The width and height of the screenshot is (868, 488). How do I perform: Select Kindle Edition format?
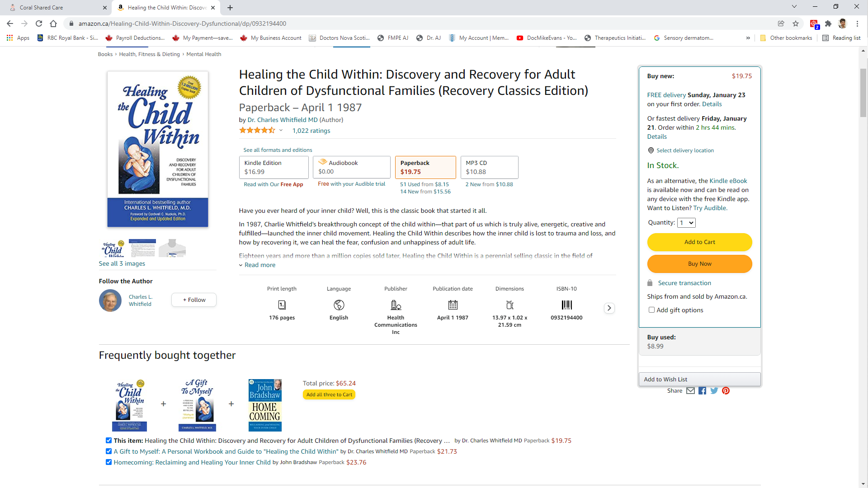(274, 167)
